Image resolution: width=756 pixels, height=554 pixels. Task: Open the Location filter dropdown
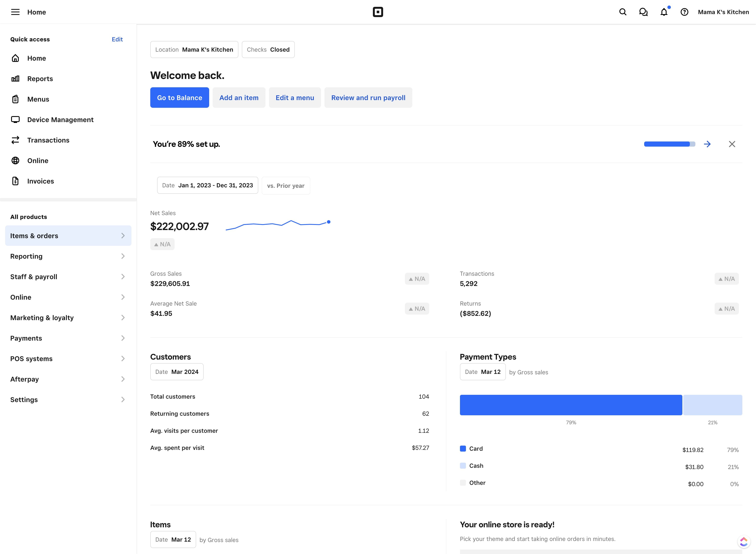(x=194, y=50)
